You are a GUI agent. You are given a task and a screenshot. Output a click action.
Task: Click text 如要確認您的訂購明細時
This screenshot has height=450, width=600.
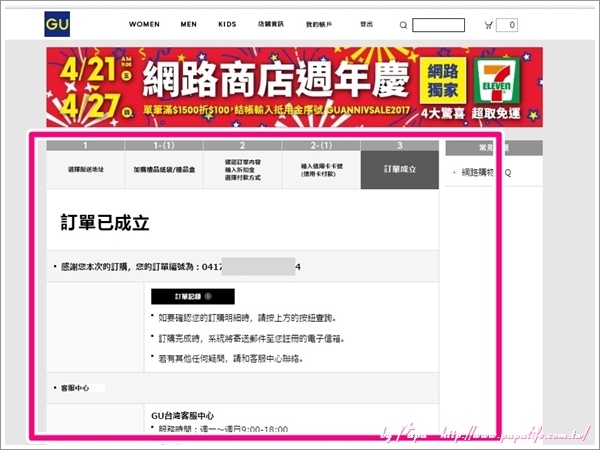(247, 318)
